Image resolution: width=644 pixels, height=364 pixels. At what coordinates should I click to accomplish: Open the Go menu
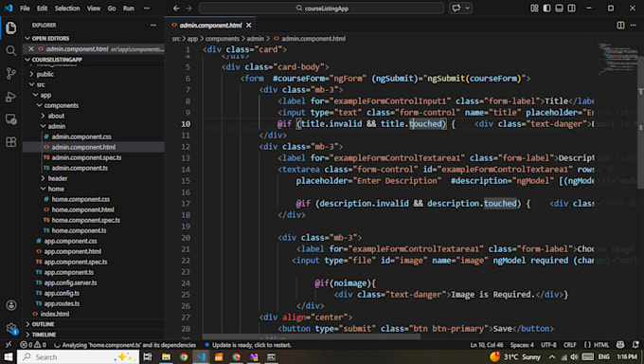[x=112, y=9]
